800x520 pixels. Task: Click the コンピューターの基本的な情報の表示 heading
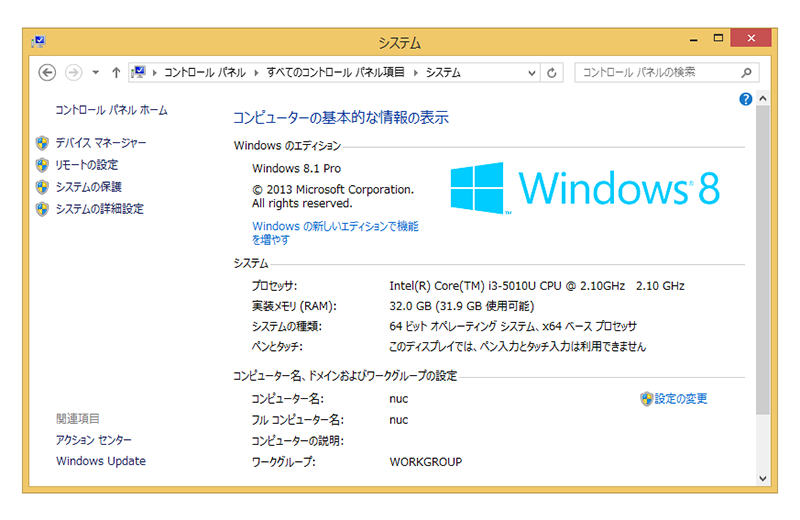click(341, 118)
